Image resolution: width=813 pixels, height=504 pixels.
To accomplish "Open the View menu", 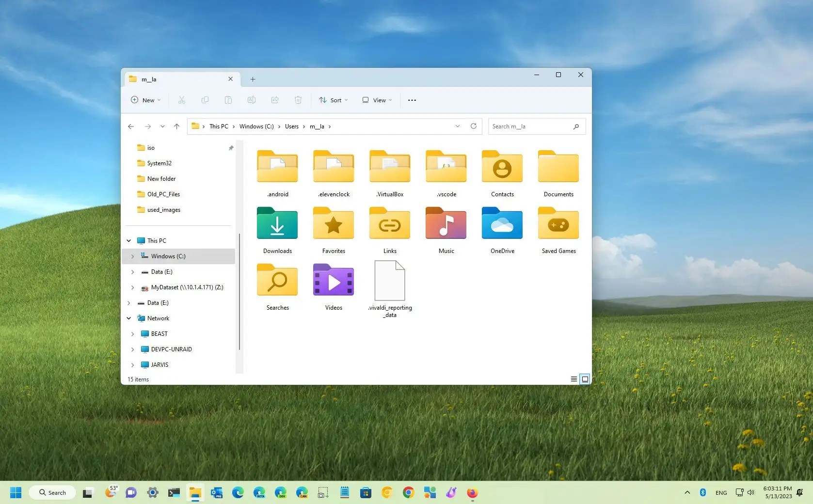I will coord(377,100).
